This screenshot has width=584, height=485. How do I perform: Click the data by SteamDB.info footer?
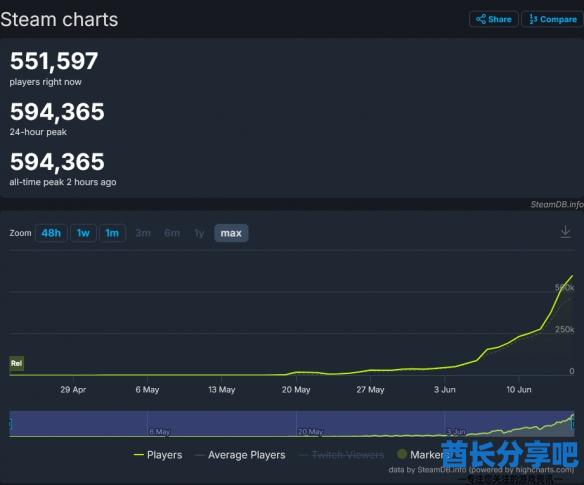[481, 470]
